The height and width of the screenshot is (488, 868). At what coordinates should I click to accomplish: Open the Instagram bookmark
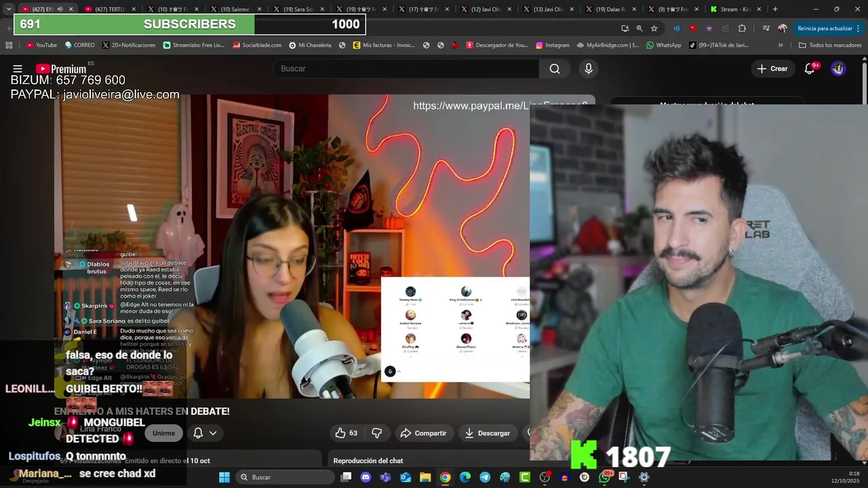pyautogui.click(x=552, y=45)
